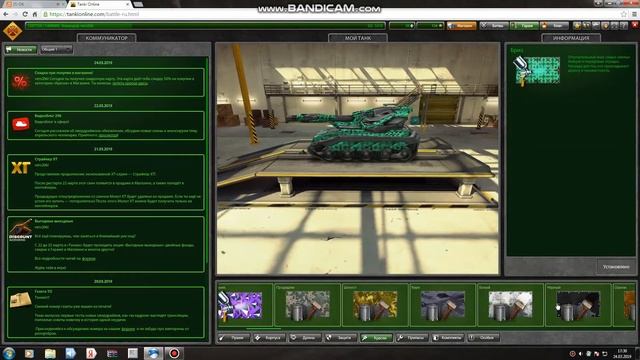The width and height of the screenshot is (640, 360).
Task: Go to the Битвы battles button
Action: (x=494, y=26)
